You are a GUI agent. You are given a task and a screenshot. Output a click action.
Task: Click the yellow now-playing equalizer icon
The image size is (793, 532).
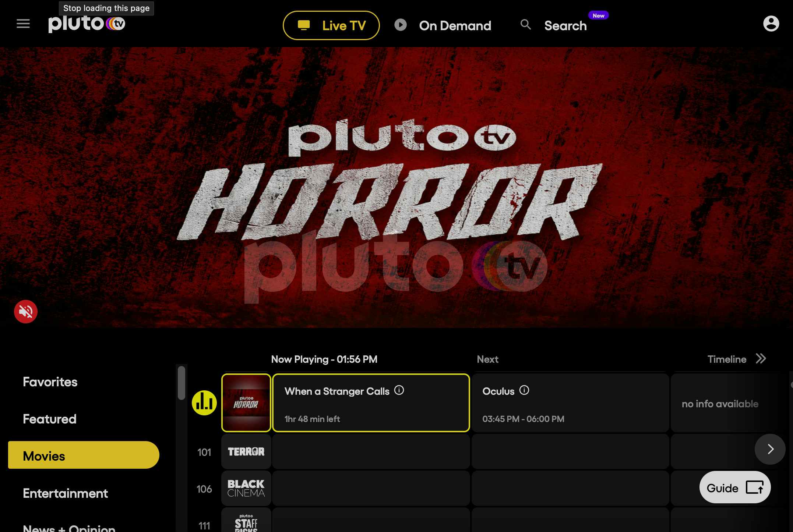click(x=204, y=403)
